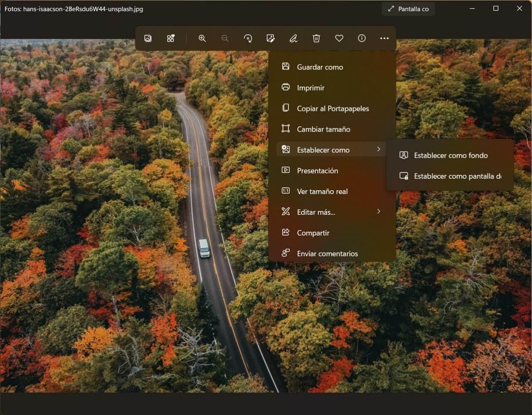The height and width of the screenshot is (415, 532).
Task: Open the filmstrip collection view icon
Action: (x=171, y=38)
